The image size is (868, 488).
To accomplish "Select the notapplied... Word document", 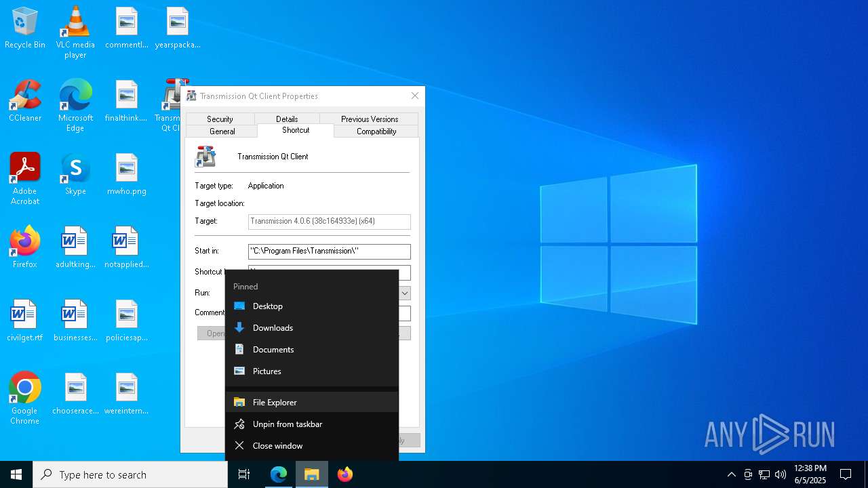I will (127, 248).
